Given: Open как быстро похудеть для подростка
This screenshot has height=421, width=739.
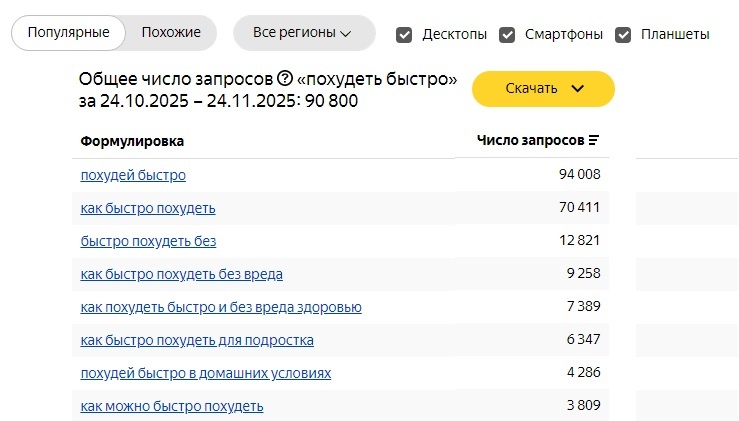Looking at the screenshot, I should tap(197, 340).
